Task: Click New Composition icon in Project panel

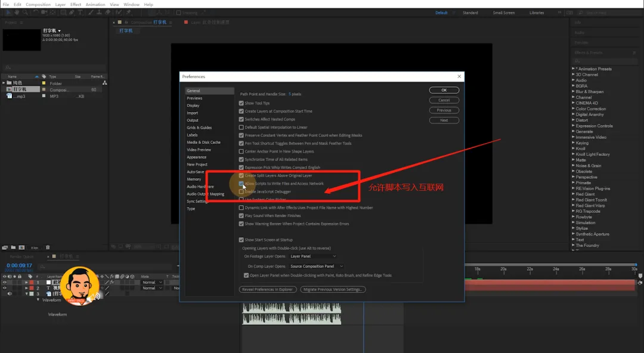Action: 22,247
